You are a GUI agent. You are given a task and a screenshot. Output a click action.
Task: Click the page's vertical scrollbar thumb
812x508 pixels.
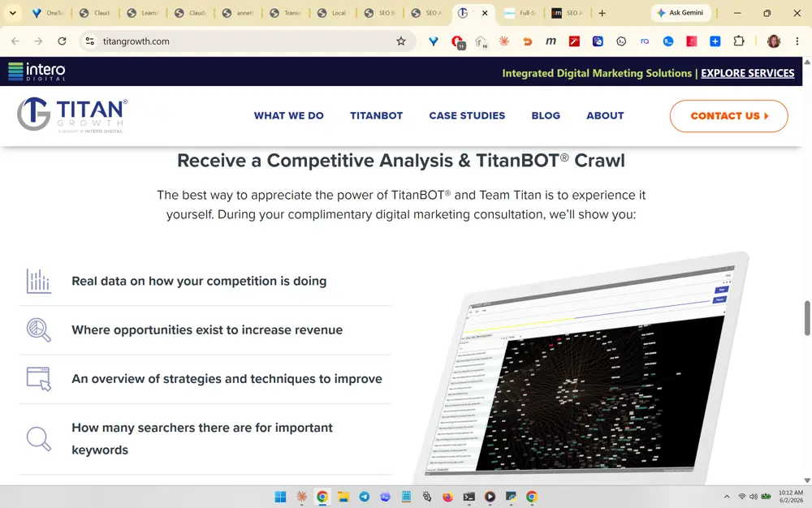[807, 317]
